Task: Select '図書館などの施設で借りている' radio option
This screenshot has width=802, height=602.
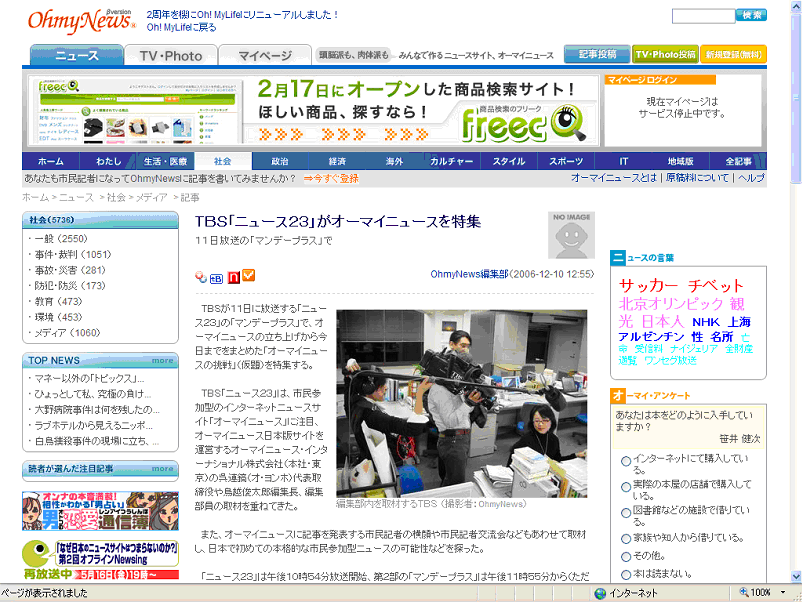Action: [x=626, y=513]
